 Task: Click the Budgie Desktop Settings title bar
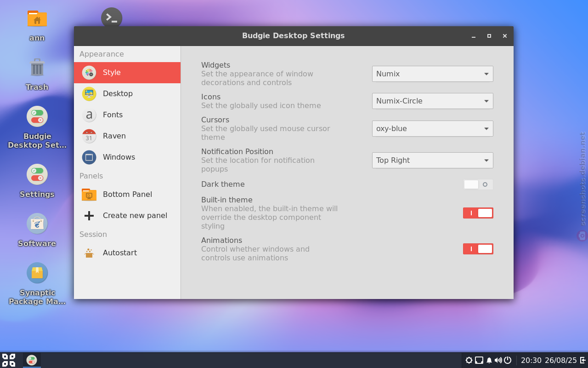coord(294,36)
